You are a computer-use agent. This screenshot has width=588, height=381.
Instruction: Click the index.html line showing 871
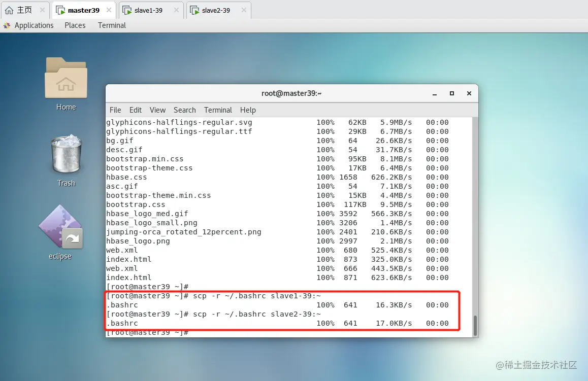pos(278,278)
